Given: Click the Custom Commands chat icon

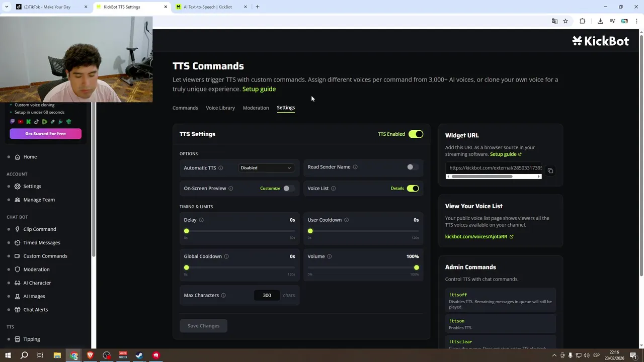Looking at the screenshot, I should [18, 256].
